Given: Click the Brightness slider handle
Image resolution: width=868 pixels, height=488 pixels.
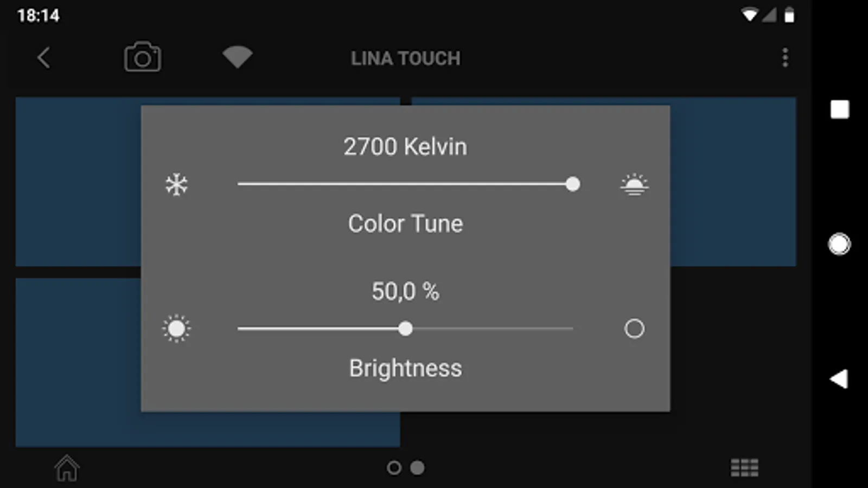Looking at the screenshot, I should [x=405, y=329].
